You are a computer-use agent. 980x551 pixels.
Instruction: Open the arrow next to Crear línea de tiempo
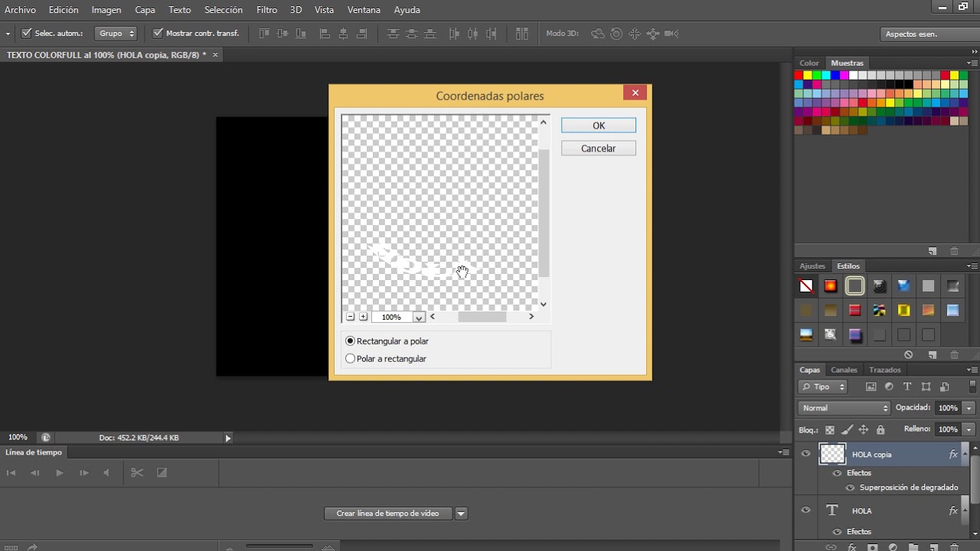461,514
